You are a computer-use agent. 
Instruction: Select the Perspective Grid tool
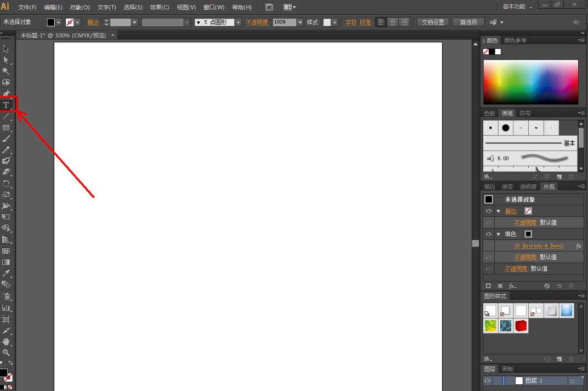coord(5,239)
